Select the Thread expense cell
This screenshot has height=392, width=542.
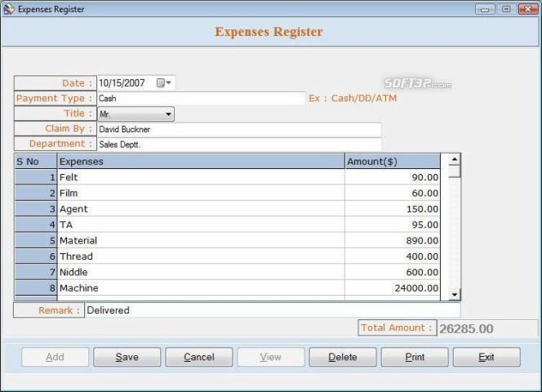point(201,256)
